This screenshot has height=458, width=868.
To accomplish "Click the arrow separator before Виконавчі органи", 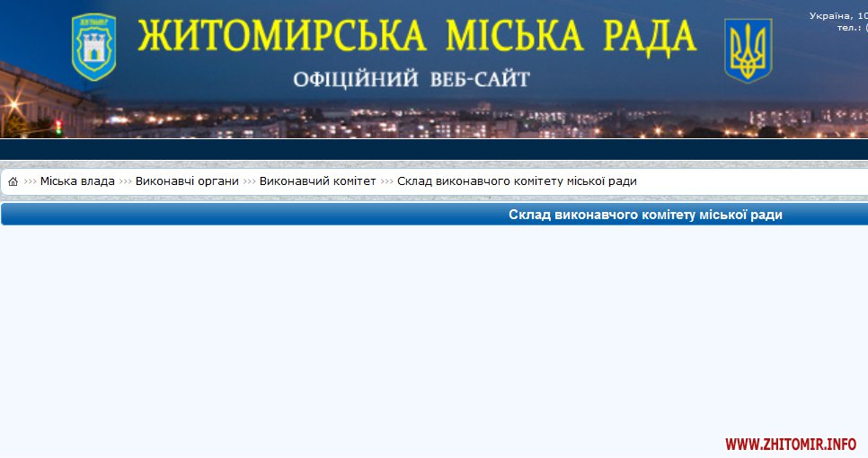I will [125, 182].
